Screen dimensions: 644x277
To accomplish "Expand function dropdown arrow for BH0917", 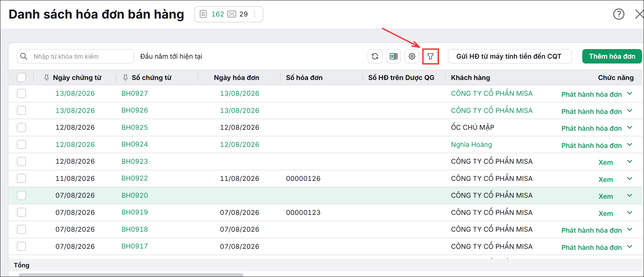I will click(x=630, y=246).
